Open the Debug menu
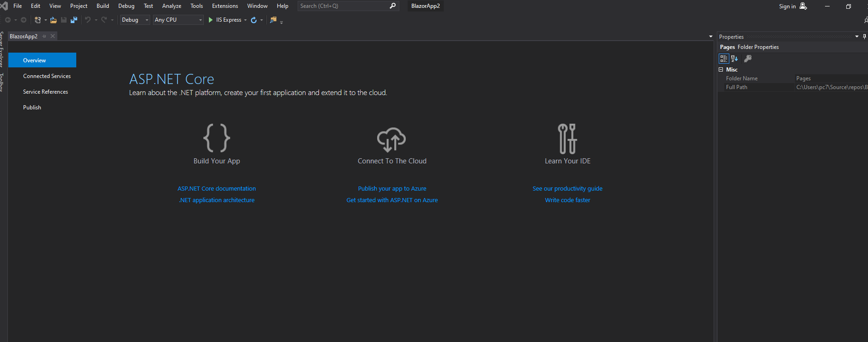 [126, 6]
